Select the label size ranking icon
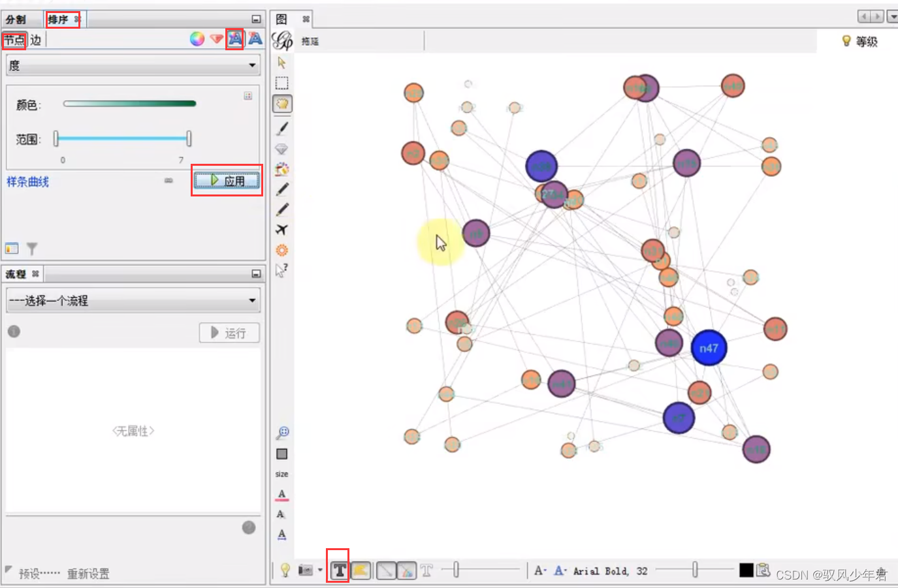Image resolution: width=898 pixels, height=588 pixels. click(255, 39)
